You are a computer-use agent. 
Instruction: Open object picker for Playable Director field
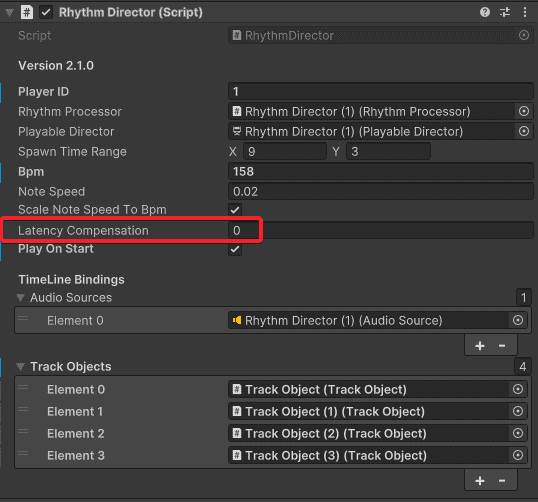(x=524, y=131)
